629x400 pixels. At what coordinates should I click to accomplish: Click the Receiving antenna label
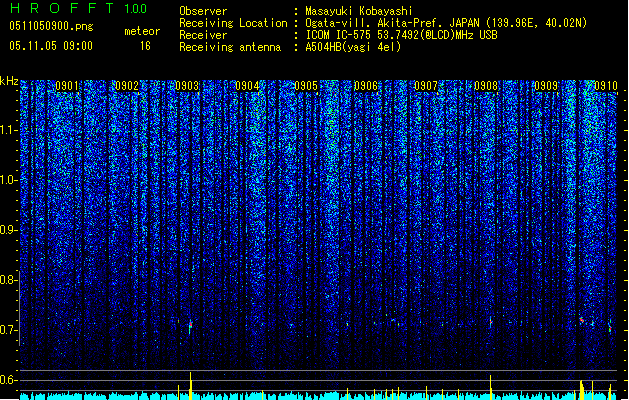pos(230,47)
